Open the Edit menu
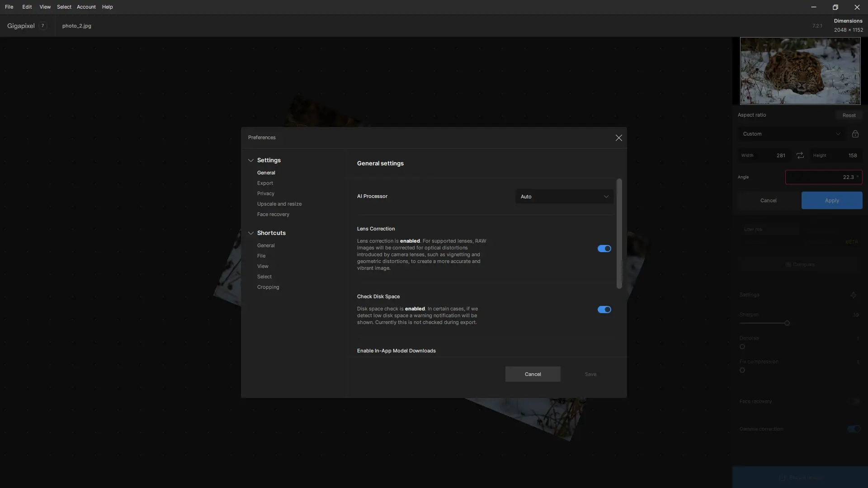Image resolution: width=868 pixels, height=488 pixels. (x=27, y=7)
